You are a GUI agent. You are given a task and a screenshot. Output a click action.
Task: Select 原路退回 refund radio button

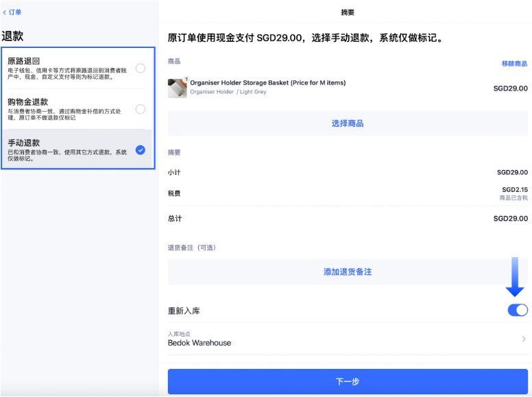[x=140, y=68]
